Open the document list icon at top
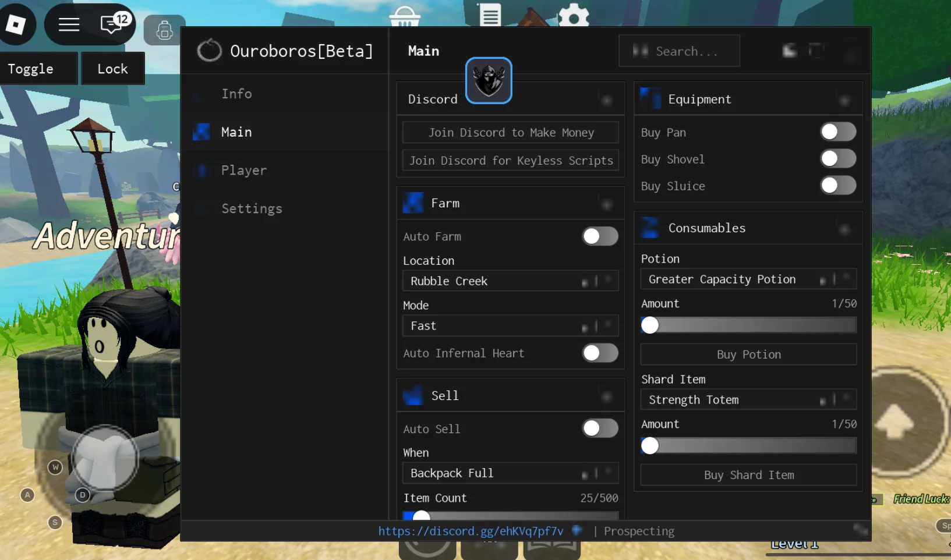 490,15
